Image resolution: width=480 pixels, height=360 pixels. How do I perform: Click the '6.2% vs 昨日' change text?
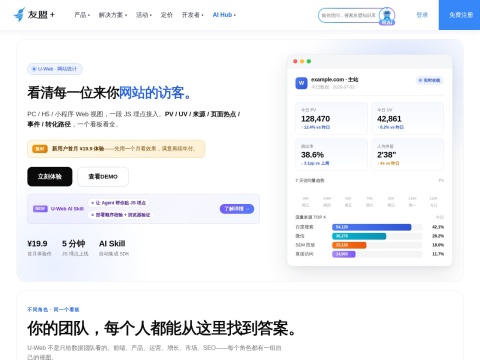pos(391,127)
